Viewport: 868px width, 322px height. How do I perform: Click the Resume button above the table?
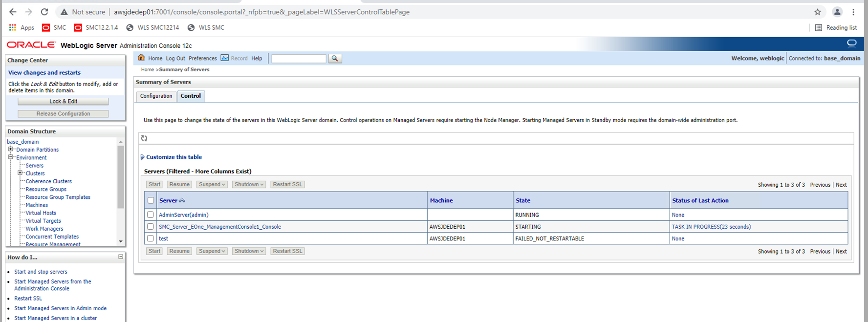179,184
